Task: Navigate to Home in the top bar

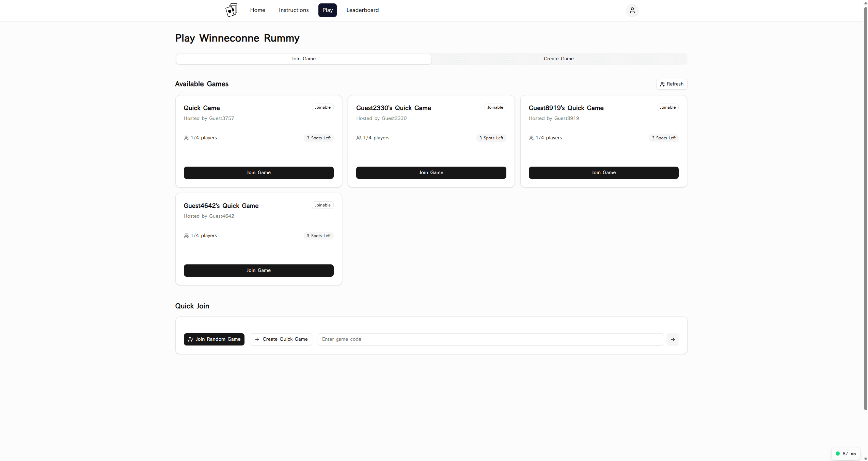Action: click(257, 10)
